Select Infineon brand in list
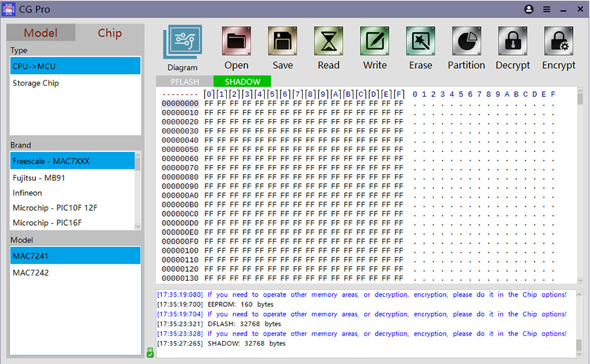The image size is (590, 364). coord(28,193)
